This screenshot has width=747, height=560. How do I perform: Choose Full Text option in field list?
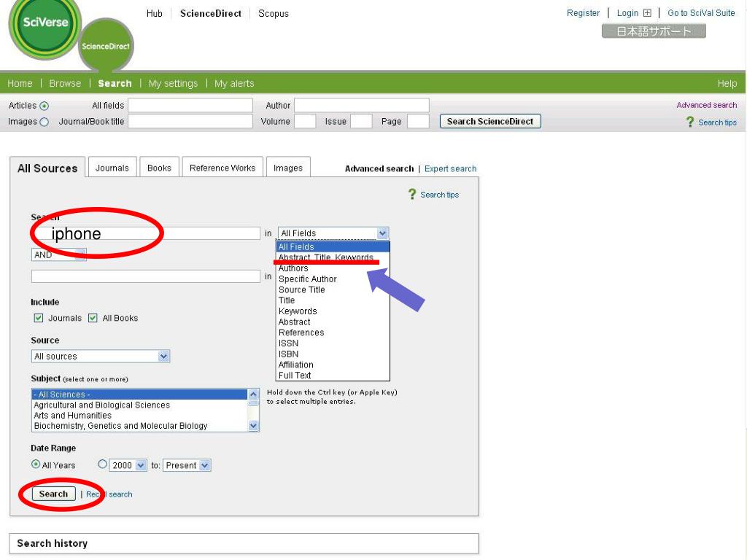point(333,376)
